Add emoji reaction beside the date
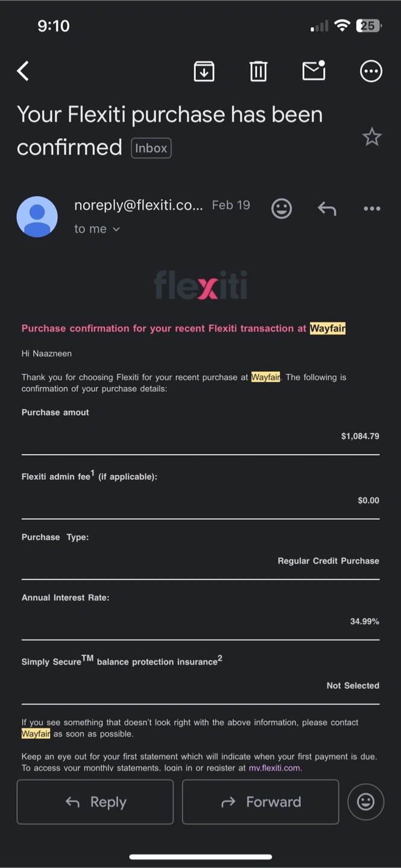 point(282,208)
